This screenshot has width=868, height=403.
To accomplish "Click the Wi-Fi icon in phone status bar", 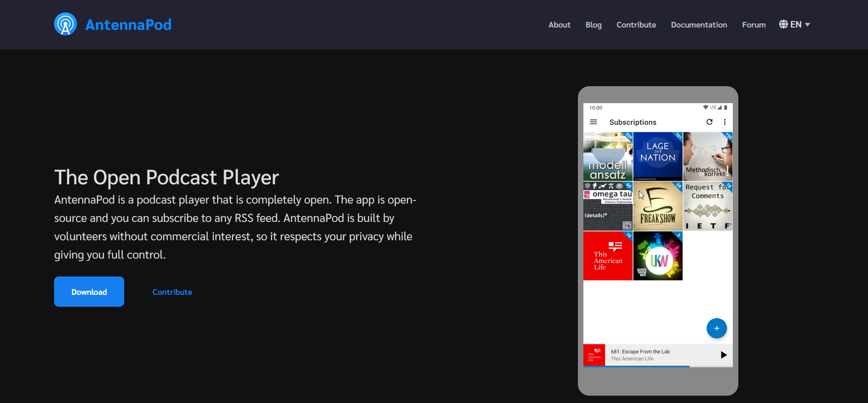I will coord(706,108).
